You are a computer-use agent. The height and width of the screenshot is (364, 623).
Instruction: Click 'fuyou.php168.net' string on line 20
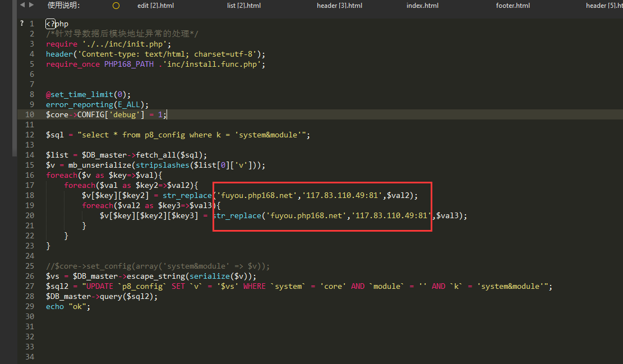(306, 215)
